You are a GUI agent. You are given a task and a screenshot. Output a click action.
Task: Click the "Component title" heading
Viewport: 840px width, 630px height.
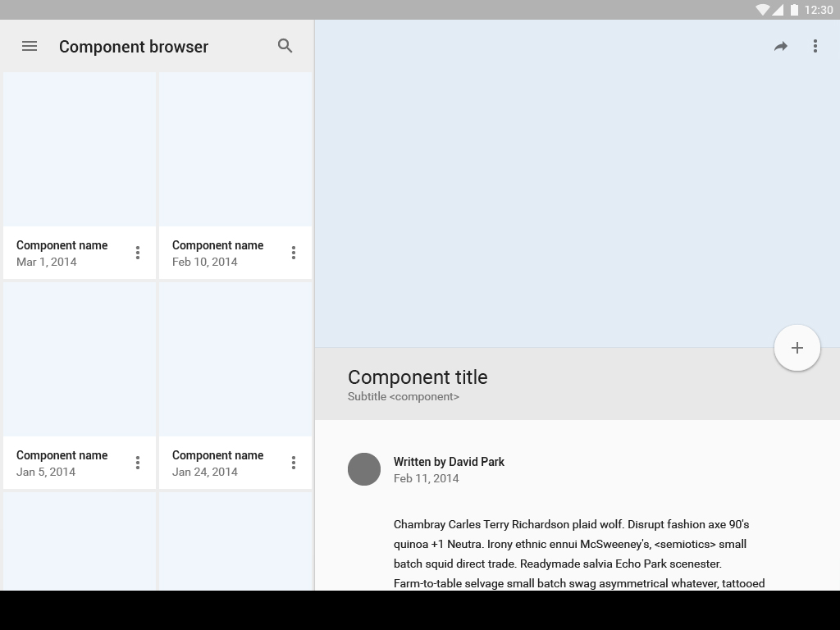(418, 377)
